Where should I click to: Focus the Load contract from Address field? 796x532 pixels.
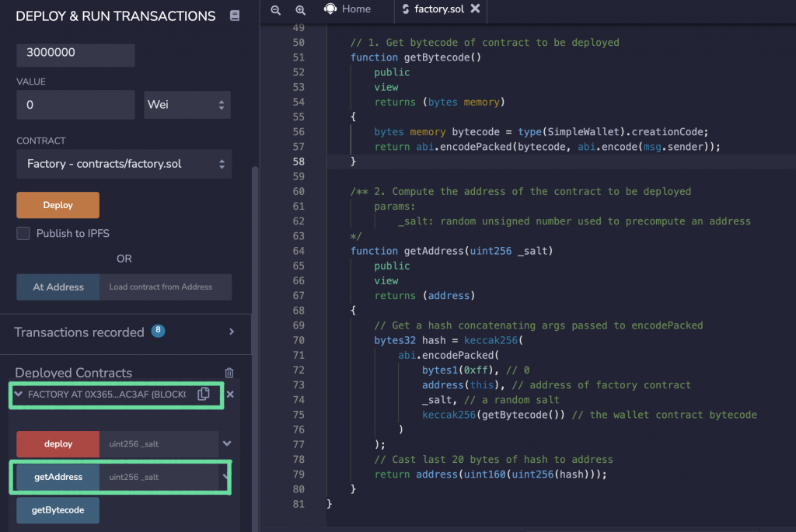166,287
